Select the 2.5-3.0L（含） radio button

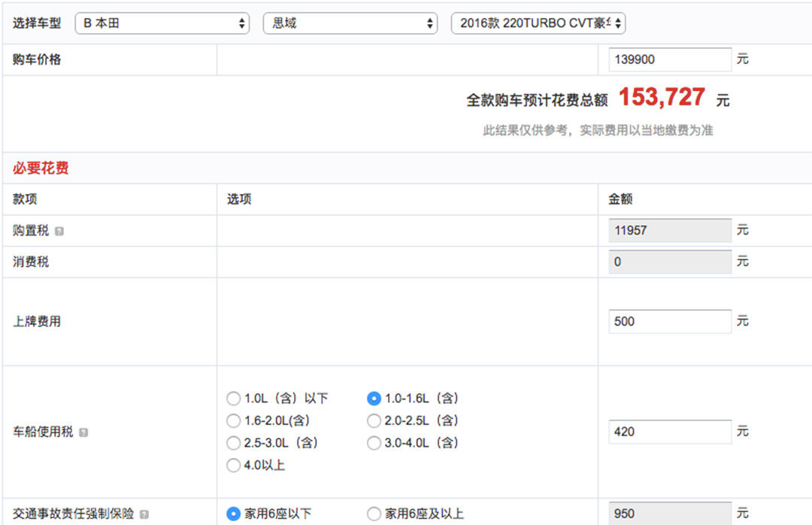click(233, 443)
